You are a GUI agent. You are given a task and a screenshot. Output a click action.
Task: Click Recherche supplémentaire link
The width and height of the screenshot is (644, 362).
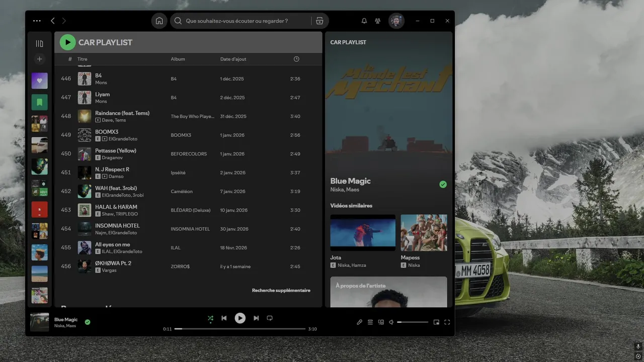[281, 290]
